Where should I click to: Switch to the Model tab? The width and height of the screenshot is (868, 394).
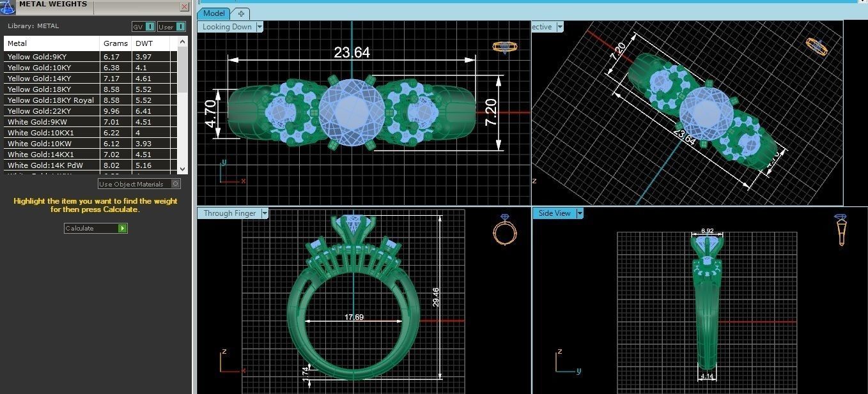tap(214, 13)
